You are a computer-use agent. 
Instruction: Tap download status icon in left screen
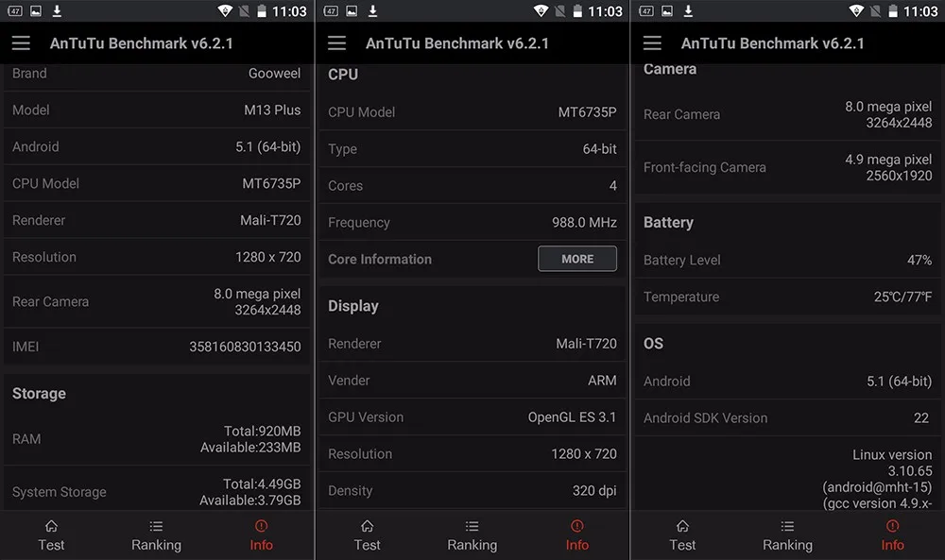tap(58, 10)
